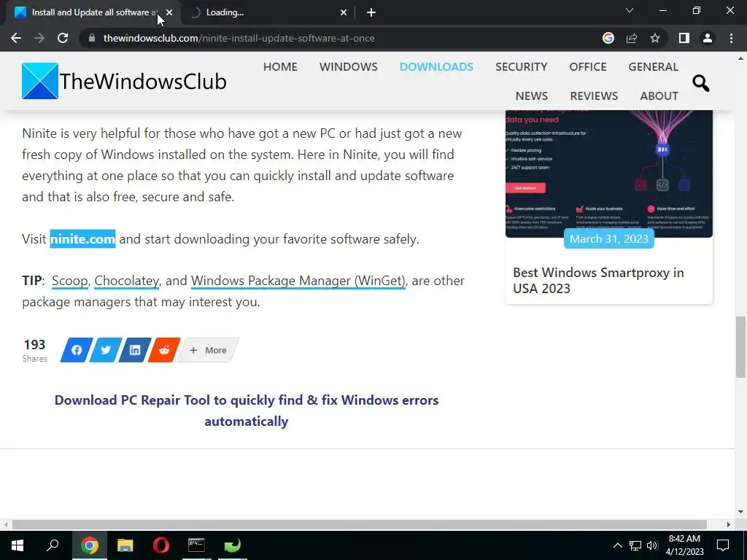Click the More share options button

(208, 350)
